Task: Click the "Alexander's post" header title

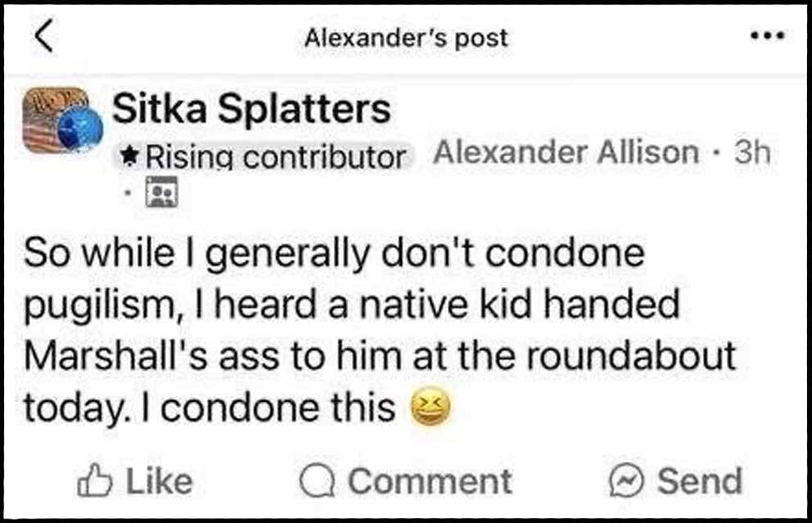Action: (x=406, y=38)
